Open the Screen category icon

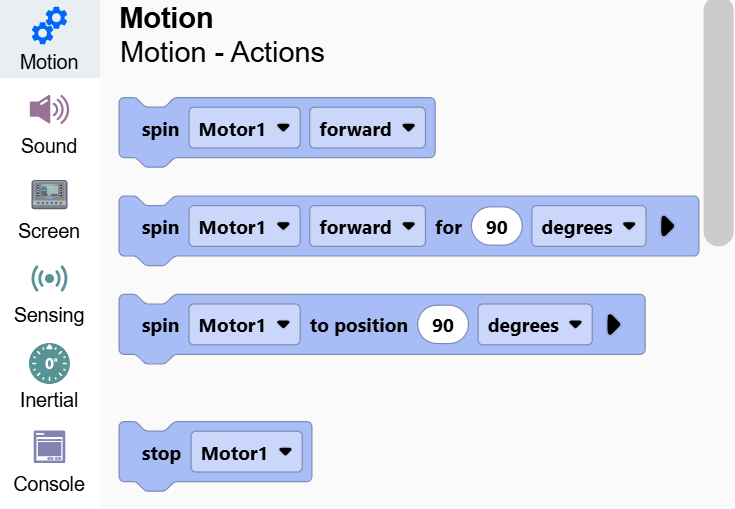point(49,195)
